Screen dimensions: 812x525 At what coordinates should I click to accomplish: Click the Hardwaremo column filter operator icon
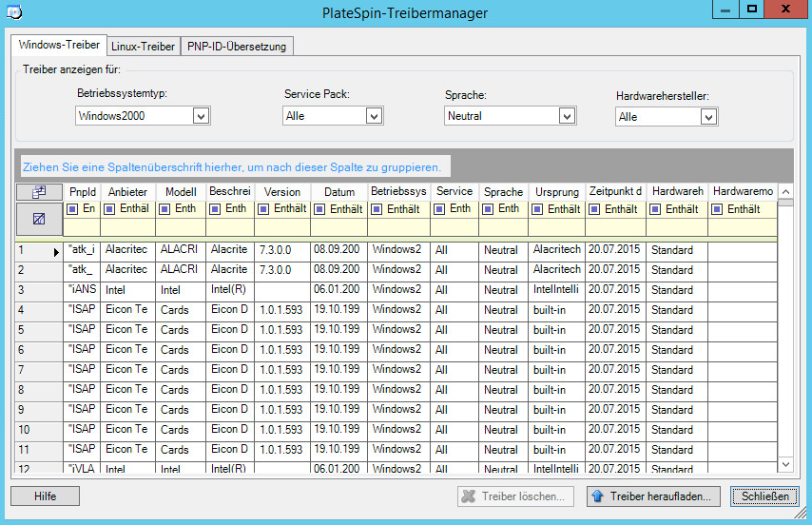pyautogui.click(x=717, y=209)
